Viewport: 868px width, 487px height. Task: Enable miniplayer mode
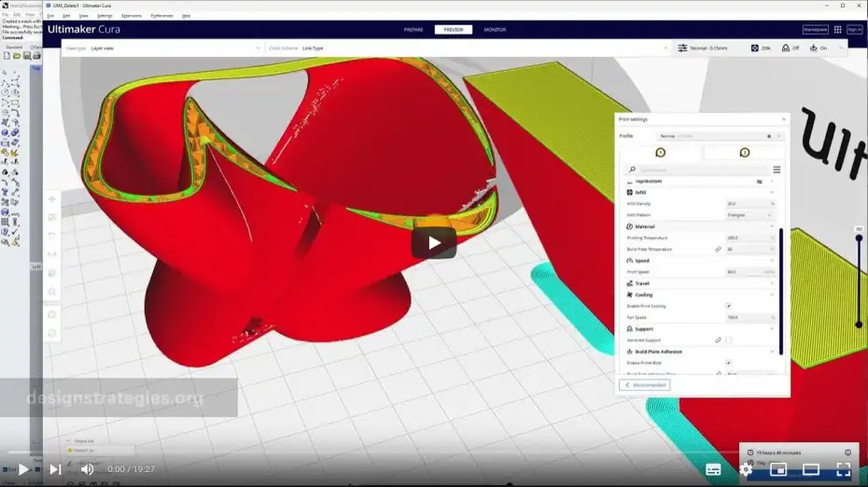click(778, 470)
